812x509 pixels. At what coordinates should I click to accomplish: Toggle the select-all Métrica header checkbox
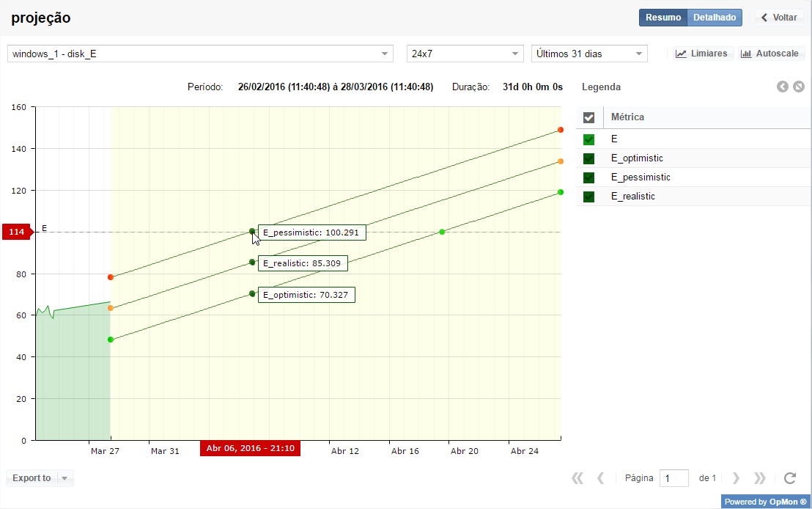click(x=588, y=117)
